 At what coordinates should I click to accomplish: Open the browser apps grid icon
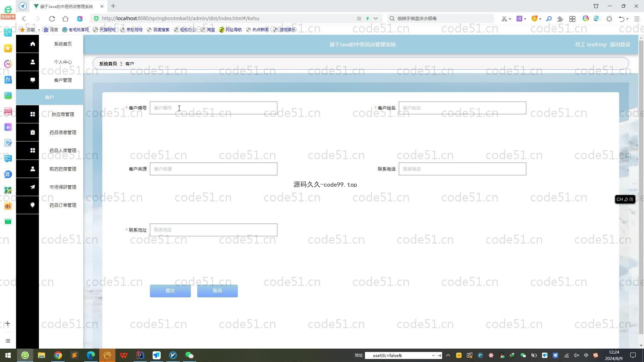tap(572, 19)
